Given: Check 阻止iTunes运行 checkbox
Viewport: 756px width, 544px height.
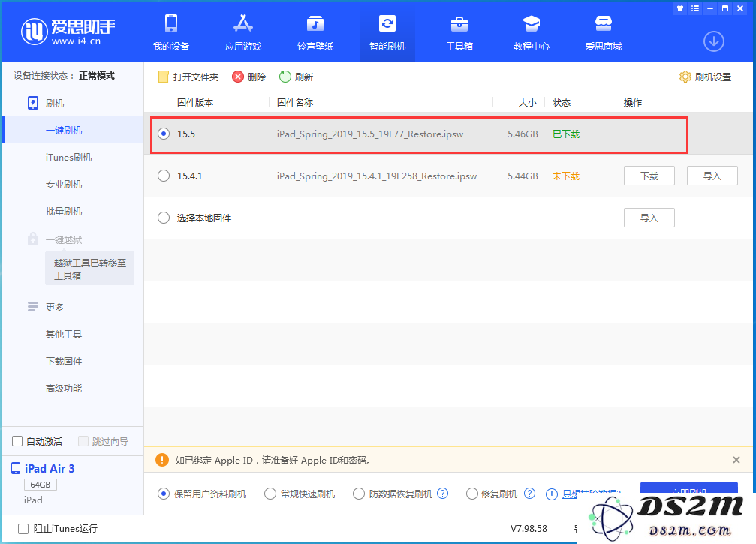Looking at the screenshot, I should pyautogui.click(x=23, y=528).
